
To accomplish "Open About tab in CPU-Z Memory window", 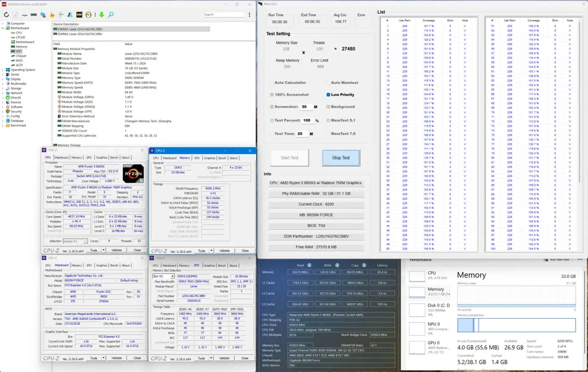I will pos(234,158).
